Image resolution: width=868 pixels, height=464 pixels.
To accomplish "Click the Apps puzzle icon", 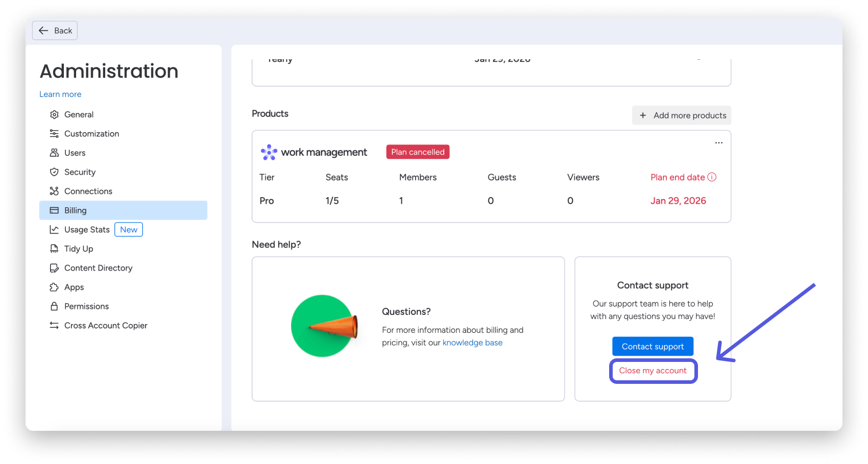I will tap(54, 287).
